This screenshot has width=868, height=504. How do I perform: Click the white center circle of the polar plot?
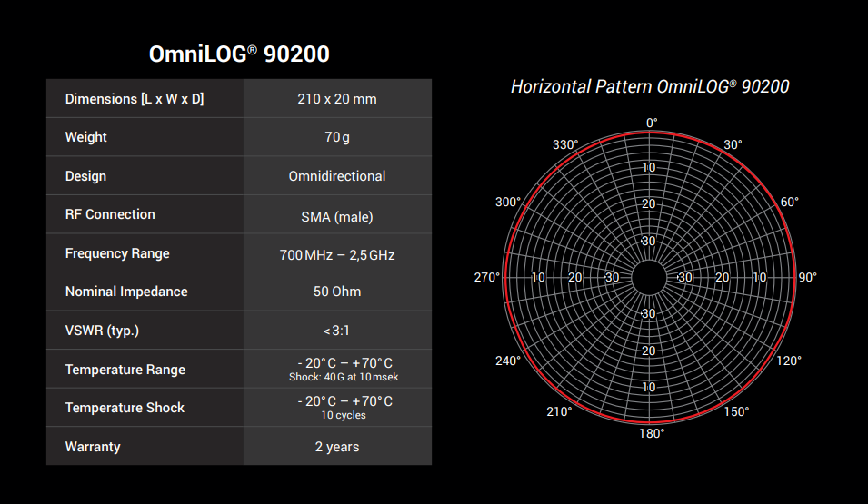649,277
